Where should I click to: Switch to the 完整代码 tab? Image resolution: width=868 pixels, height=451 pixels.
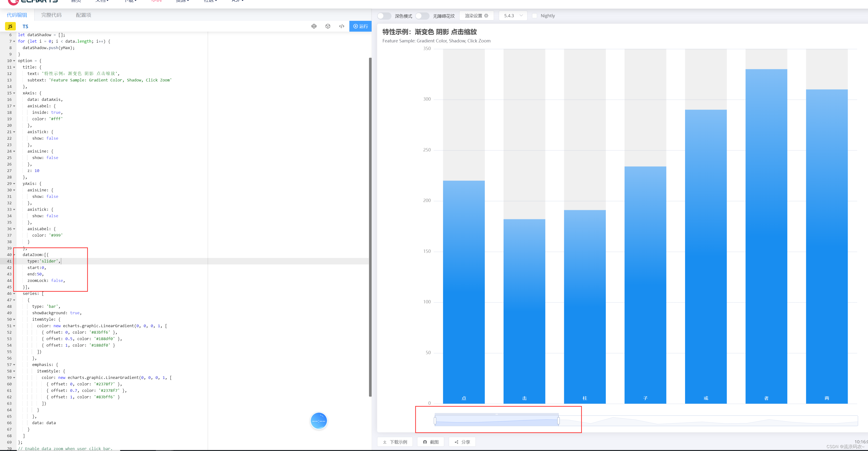[x=51, y=15]
